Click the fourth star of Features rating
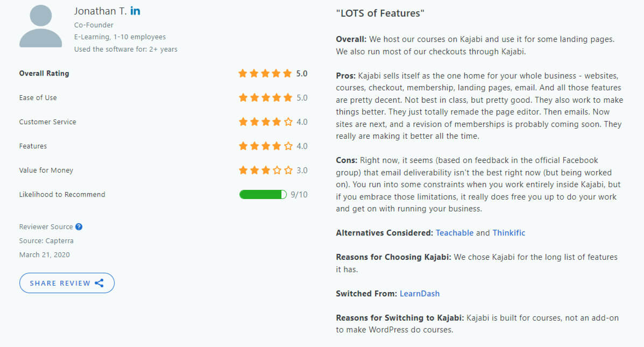This screenshot has height=347, width=644. tap(277, 146)
